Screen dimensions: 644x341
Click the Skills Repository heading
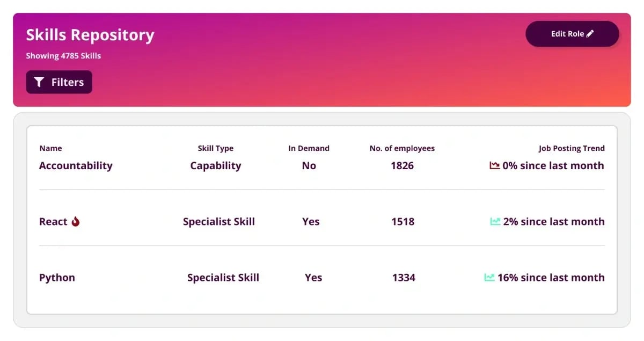[x=90, y=35]
